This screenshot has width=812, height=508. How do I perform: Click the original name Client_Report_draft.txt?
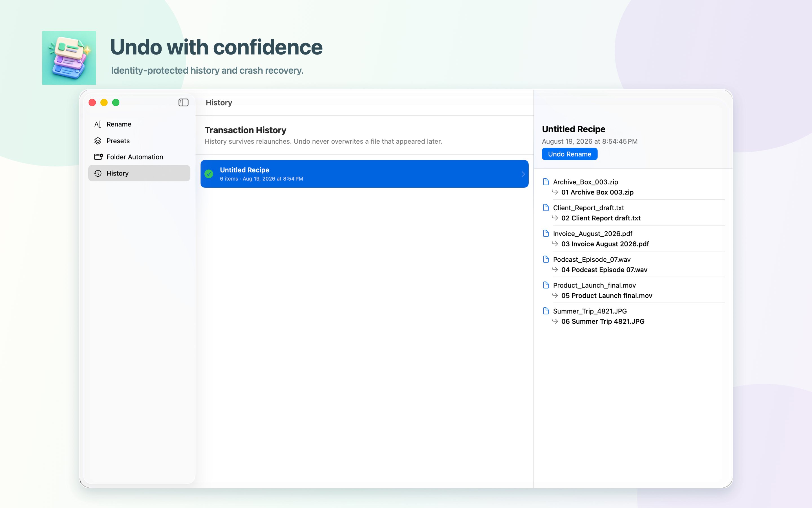588,208
